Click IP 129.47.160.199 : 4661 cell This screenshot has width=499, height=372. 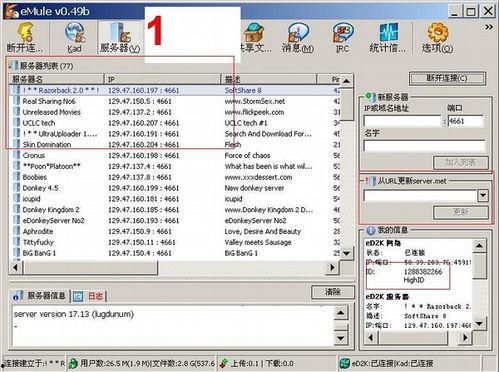click(x=143, y=188)
